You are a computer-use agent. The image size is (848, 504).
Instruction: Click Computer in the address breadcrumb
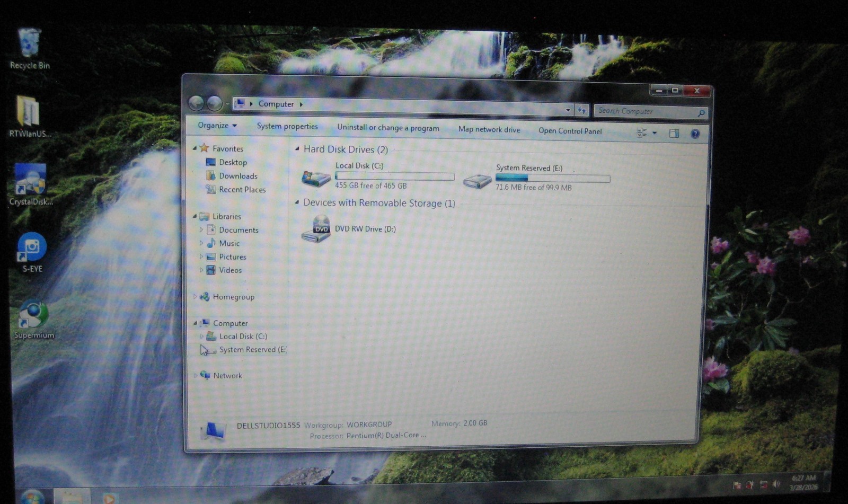pyautogui.click(x=276, y=104)
